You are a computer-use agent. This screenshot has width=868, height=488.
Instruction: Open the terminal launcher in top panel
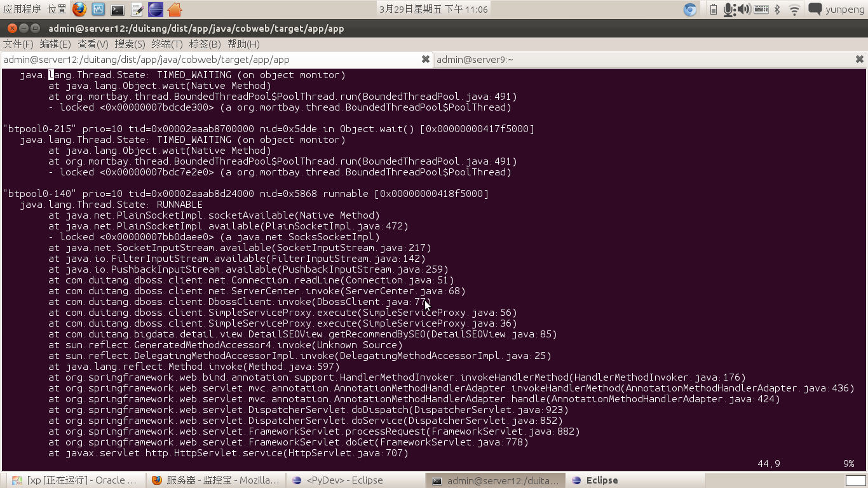tap(118, 10)
